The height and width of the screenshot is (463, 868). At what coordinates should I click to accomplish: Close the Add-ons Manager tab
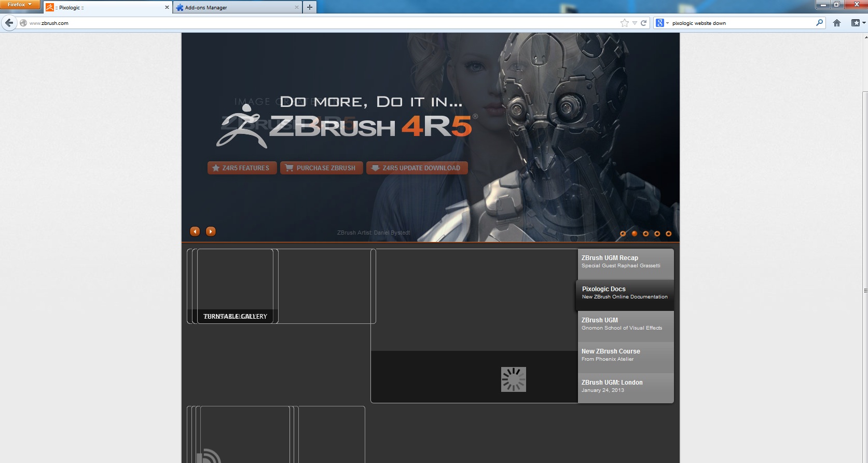point(297,7)
